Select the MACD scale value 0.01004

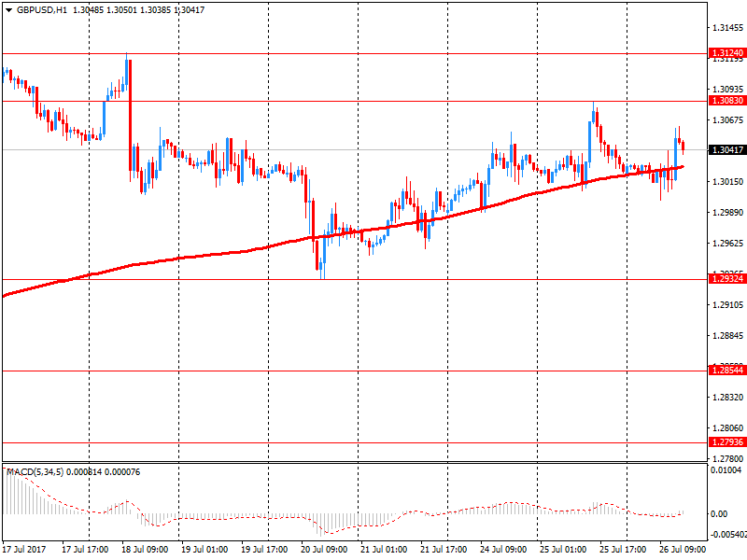[726, 470]
